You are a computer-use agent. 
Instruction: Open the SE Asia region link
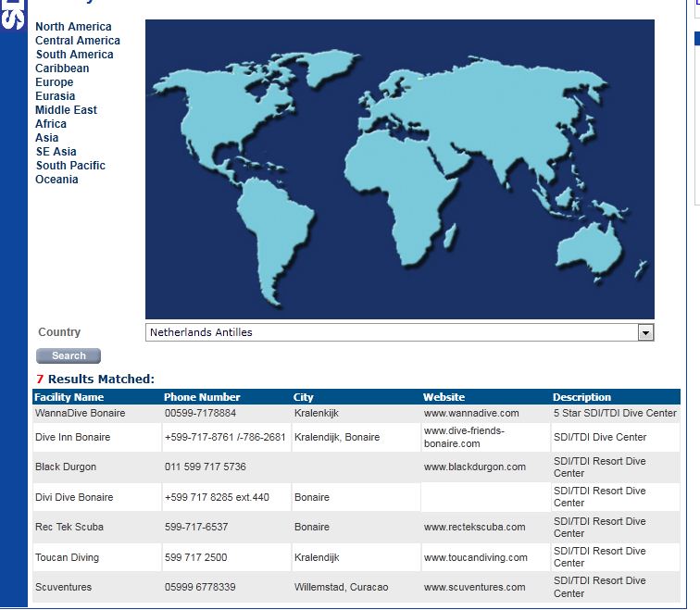(x=56, y=151)
